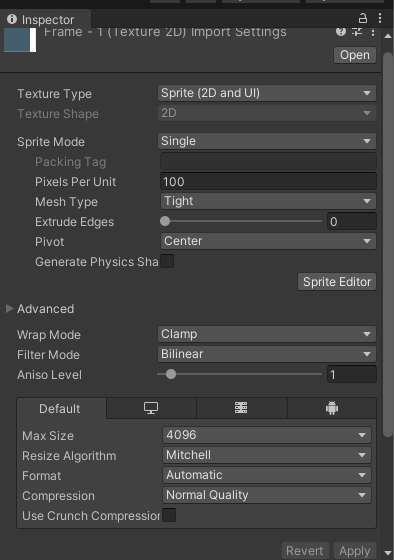
Task: Adjust the Aniso Level slider
Action: point(239,374)
